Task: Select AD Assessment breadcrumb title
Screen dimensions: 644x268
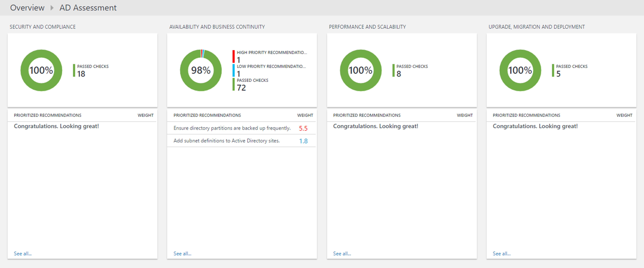Action: (88, 8)
